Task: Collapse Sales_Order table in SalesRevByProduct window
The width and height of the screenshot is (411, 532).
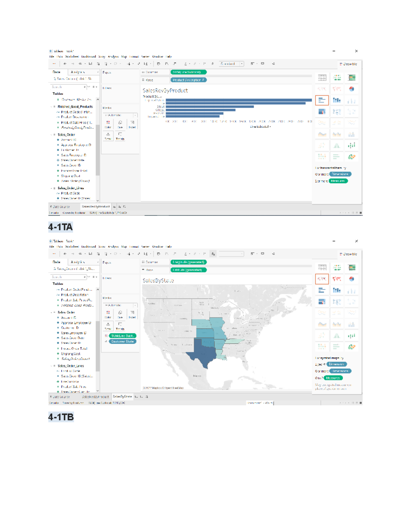Action: 51,135
